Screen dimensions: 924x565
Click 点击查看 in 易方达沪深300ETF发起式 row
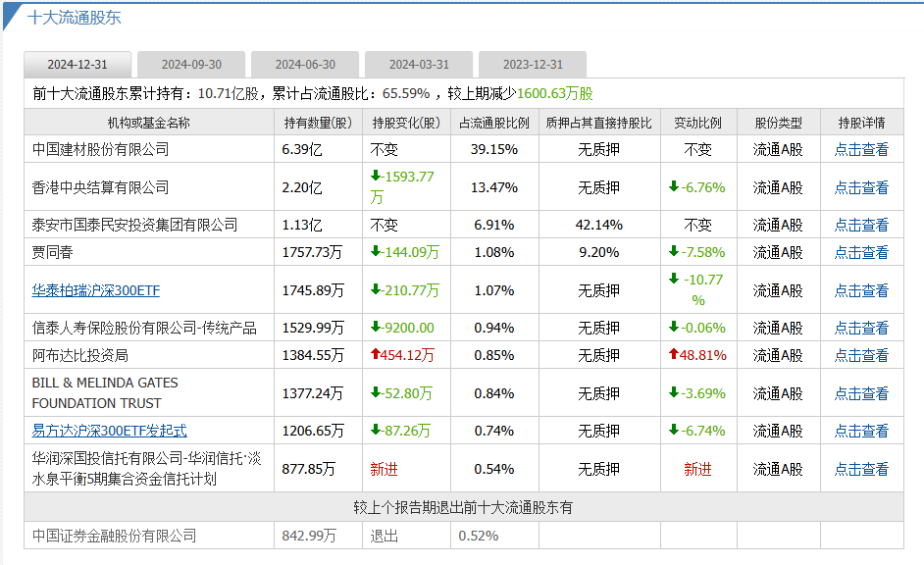pos(861,431)
